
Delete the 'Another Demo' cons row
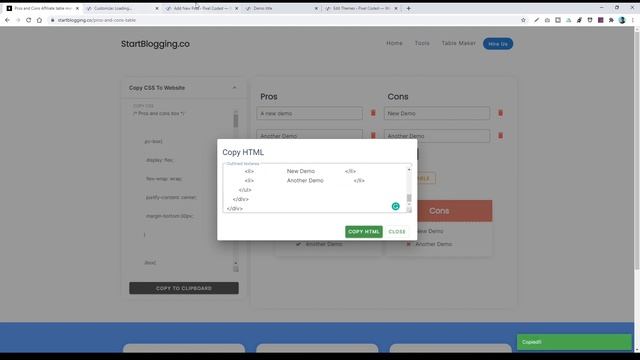[500, 135]
